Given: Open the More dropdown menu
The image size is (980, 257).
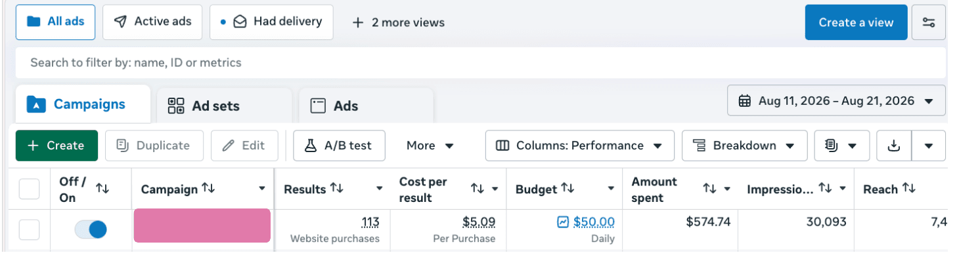Looking at the screenshot, I should pyautogui.click(x=430, y=146).
